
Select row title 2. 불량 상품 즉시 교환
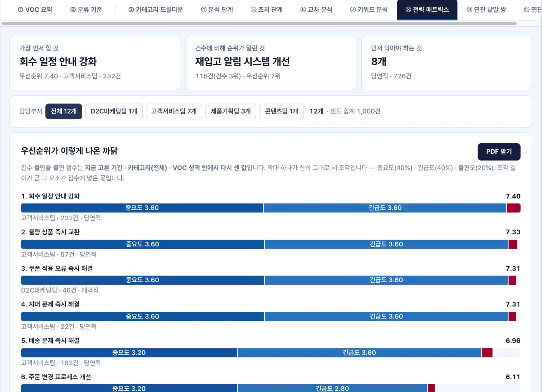coord(50,232)
